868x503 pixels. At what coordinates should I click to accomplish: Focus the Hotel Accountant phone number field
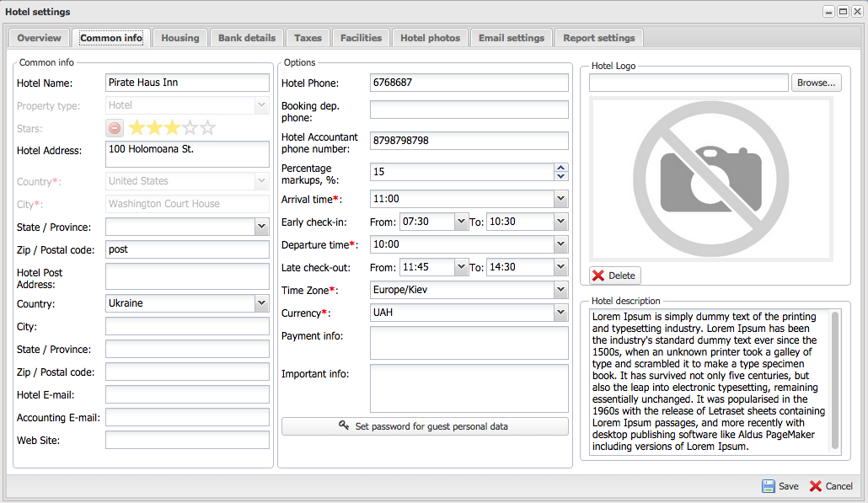click(x=469, y=141)
